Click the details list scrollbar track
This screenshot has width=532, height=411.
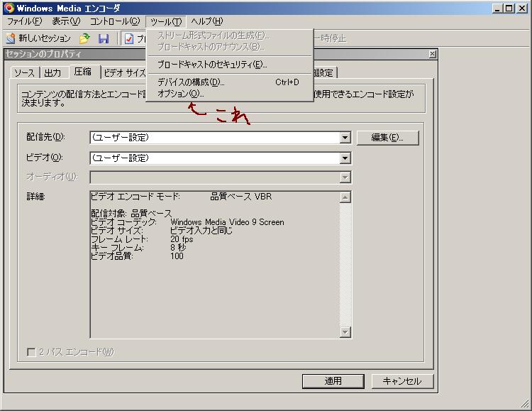(x=345, y=265)
